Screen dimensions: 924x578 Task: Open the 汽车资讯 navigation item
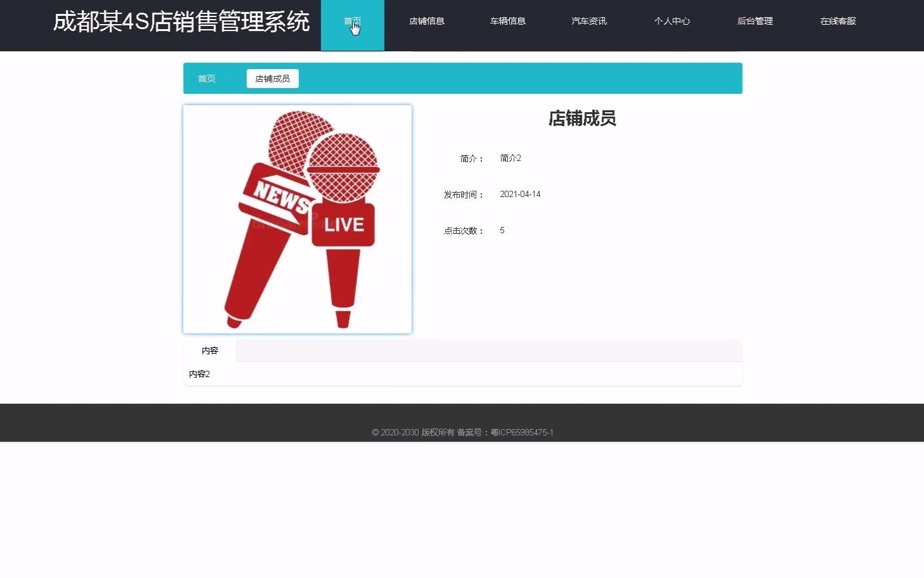(588, 21)
